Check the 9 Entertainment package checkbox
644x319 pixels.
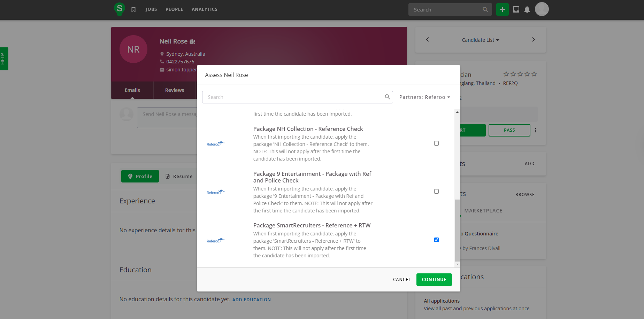(436, 192)
